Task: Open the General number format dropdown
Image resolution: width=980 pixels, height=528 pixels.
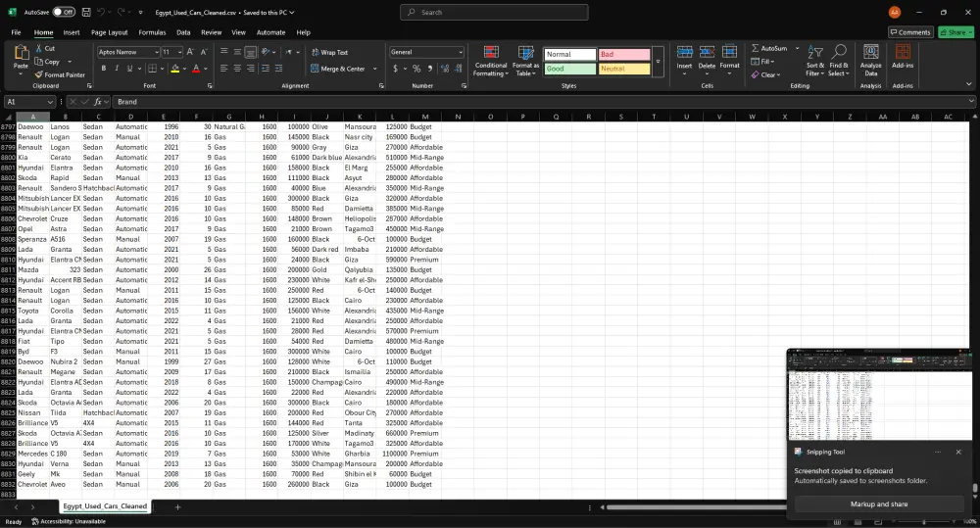Action: tap(461, 52)
